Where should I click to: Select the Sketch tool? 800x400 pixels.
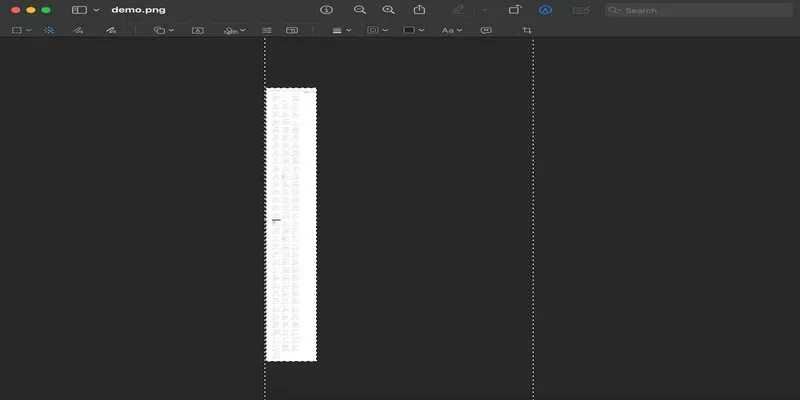(x=78, y=30)
